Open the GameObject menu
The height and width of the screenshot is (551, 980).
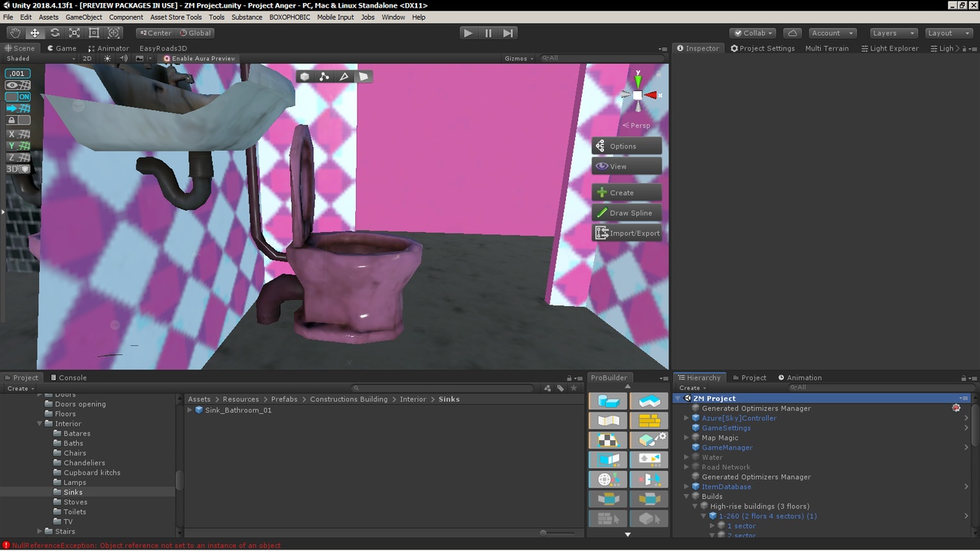[x=83, y=17]
